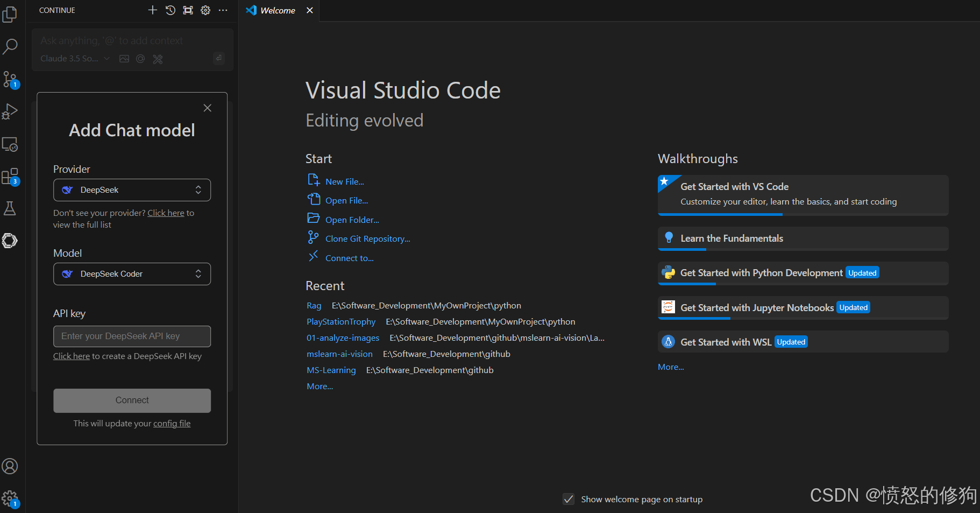Screen dimensions: 980x513
Task: Click the Connect button
Action: coord(132,400)
